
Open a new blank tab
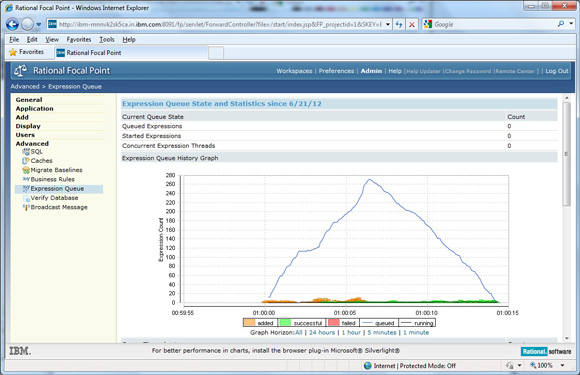(216, 53)
